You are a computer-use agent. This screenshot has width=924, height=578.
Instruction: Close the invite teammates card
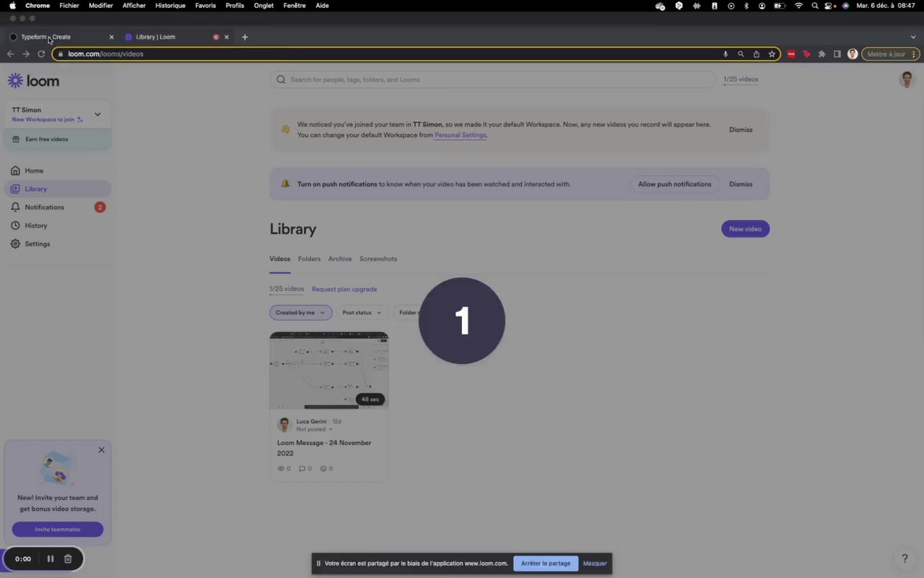point(101,450)
